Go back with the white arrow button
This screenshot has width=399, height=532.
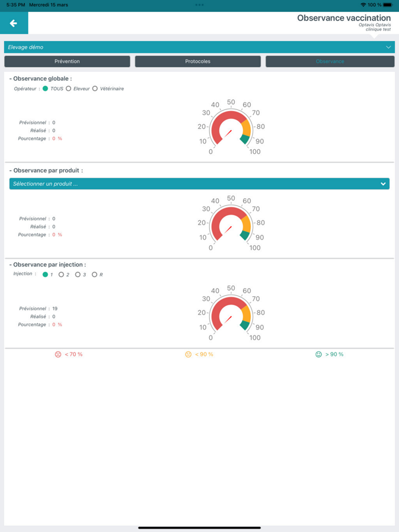tap(14, 23)
